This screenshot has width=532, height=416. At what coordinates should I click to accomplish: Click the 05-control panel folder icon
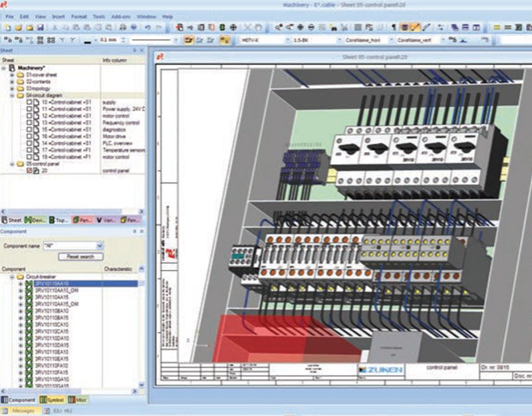tap(21, 163)
